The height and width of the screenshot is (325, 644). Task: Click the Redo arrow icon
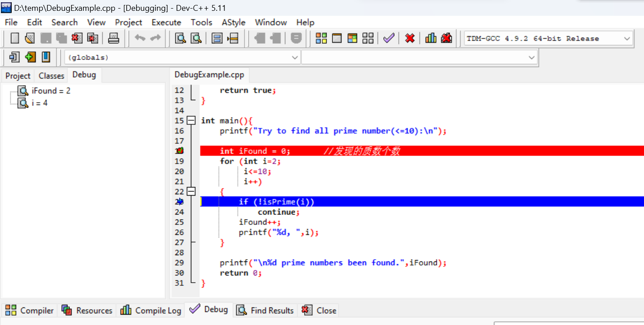pyautogui.click(x=156, y=38)
